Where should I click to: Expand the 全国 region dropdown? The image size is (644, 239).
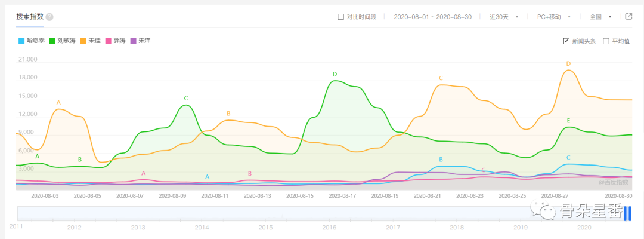tap(600, 17)
